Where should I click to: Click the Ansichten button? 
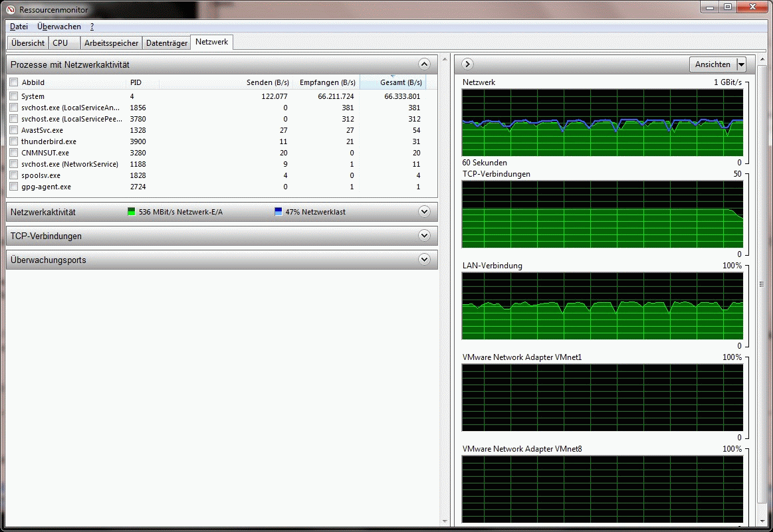[713, 64]
